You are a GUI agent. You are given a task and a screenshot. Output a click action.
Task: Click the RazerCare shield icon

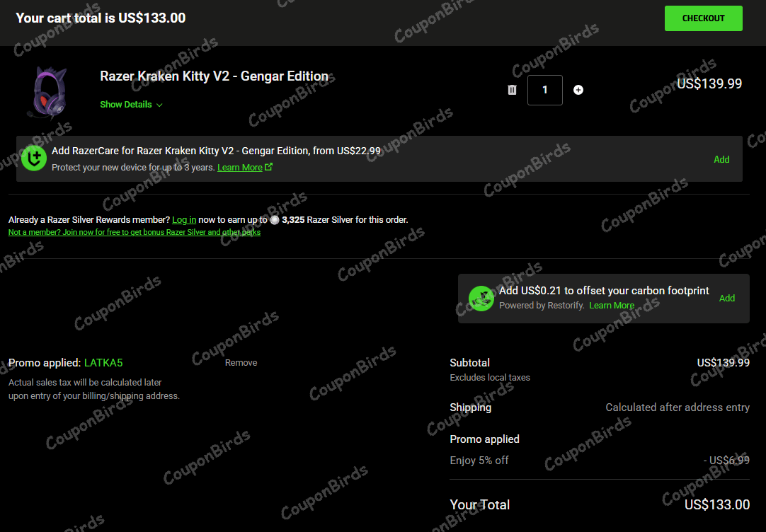[x=34, y=158]
